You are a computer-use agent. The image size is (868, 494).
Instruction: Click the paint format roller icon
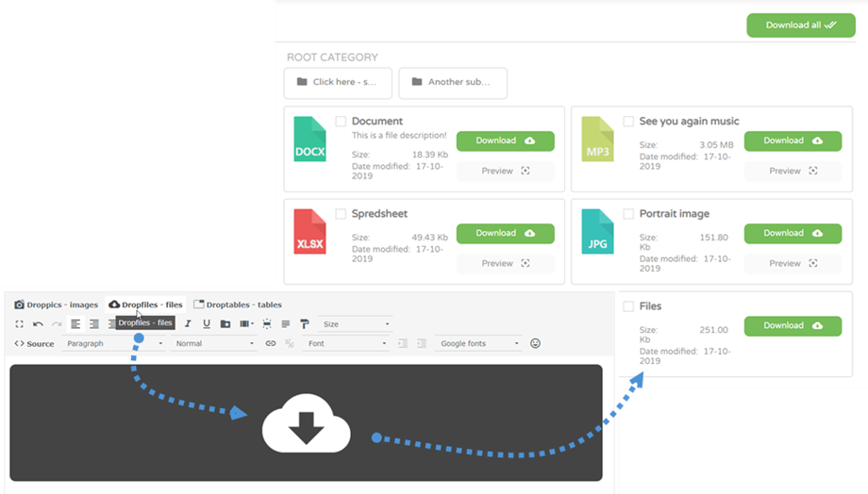coord(305,324)
